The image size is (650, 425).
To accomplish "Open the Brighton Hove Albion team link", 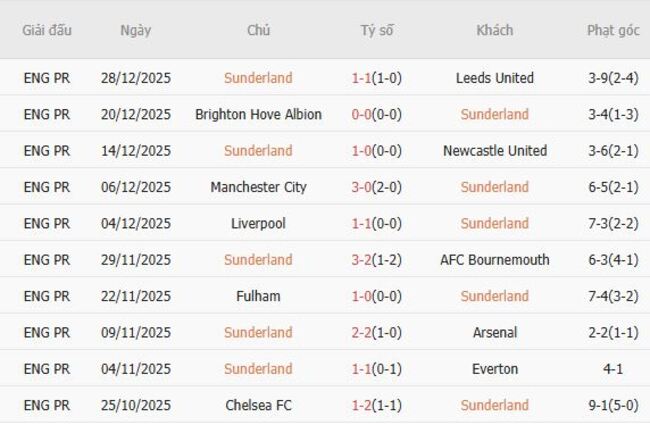I will [x=258, y=114].
